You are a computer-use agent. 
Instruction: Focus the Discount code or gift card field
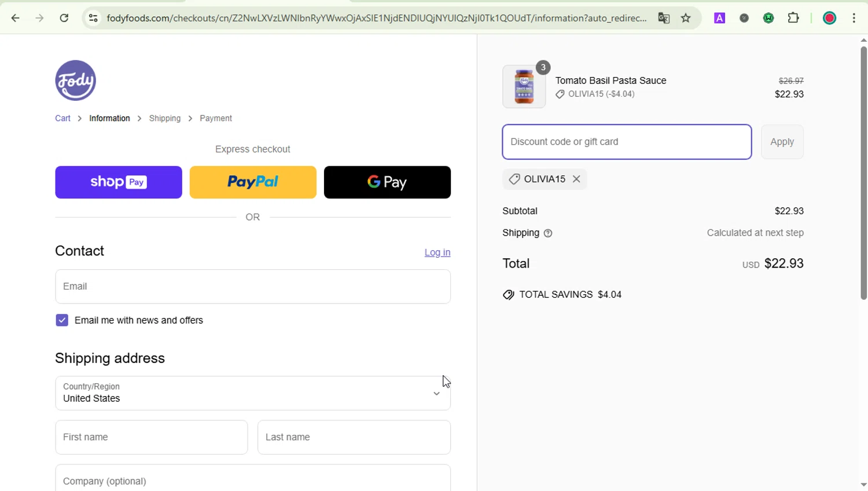(x=627, y=142)
